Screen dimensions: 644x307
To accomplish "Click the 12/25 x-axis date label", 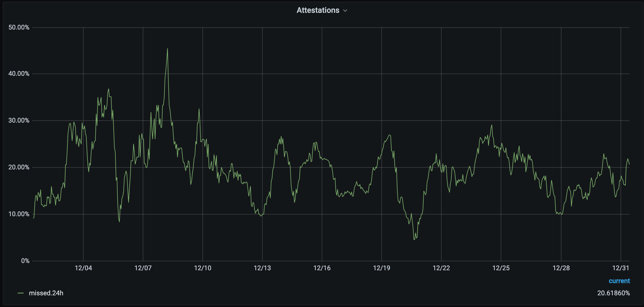I will click(501, 268).
